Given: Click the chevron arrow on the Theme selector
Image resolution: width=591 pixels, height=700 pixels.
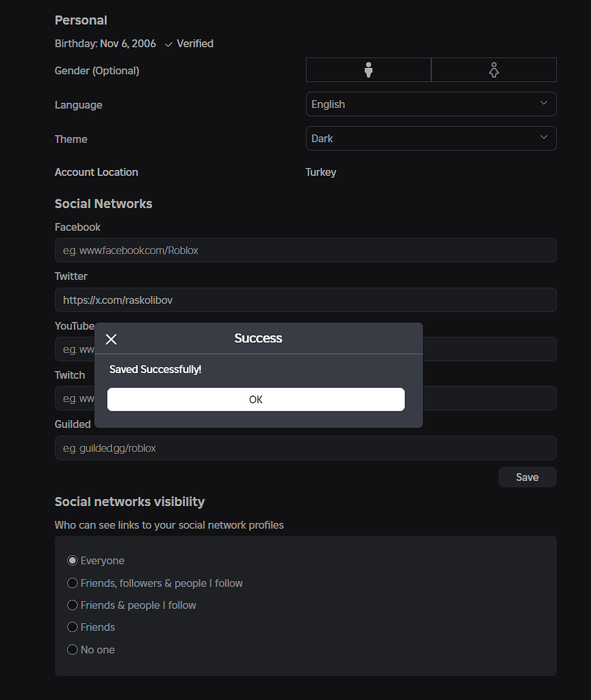Looking at the screenshot, I should point(543,138).
